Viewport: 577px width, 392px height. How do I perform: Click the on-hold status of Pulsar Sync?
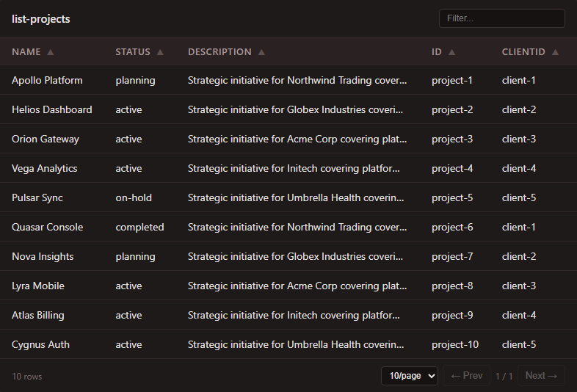click(x=134, y=198)
